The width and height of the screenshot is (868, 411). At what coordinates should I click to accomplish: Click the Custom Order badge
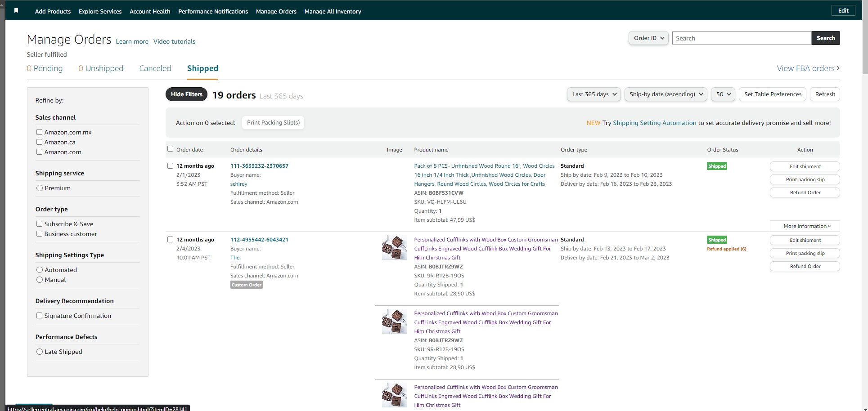pos(247,285)
